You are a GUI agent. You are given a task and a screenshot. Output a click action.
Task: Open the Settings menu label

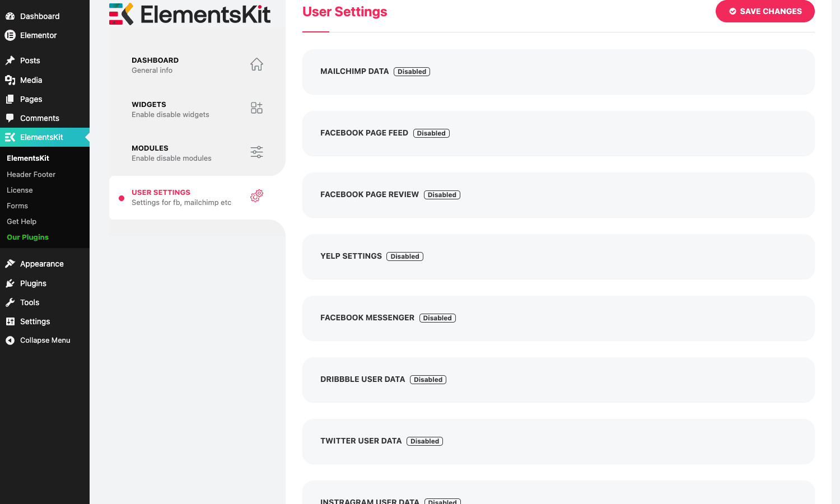(35, 321)
